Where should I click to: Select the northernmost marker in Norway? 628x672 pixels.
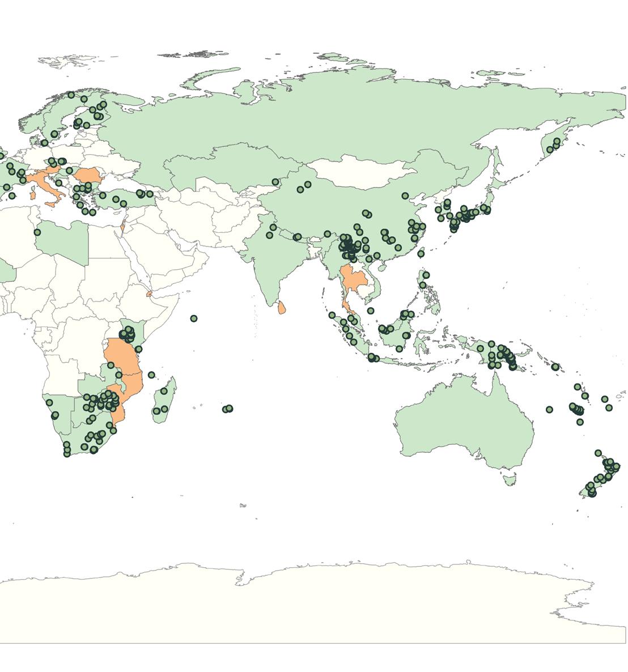pyautogui.click(x=71, y=95)
